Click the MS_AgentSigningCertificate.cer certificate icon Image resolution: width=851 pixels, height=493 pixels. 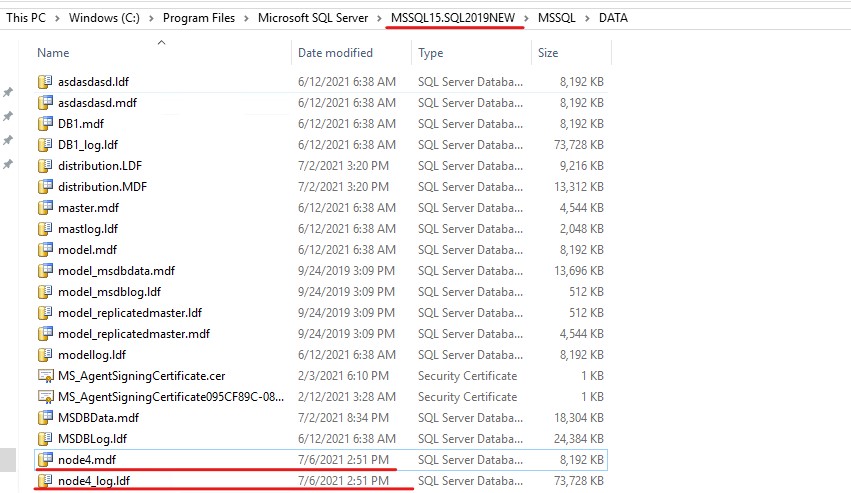pyautogui.click(x=45, y=376)
